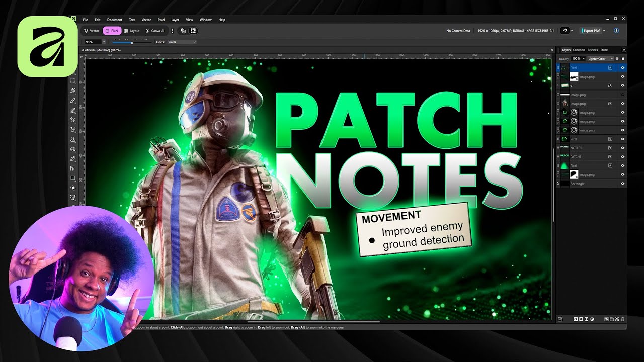This screenshot has width=644, height=362.
Task: Open the File menu
Action: pos(86,20)
